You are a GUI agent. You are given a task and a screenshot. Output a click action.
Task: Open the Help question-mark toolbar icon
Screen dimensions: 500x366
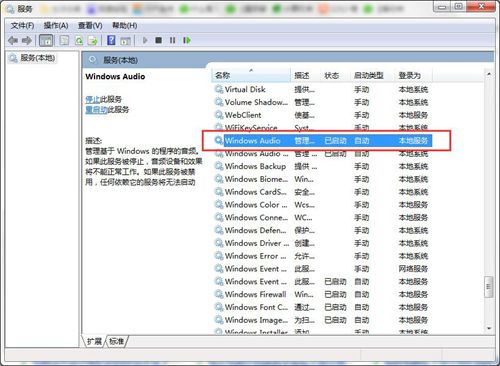point(111,41)
